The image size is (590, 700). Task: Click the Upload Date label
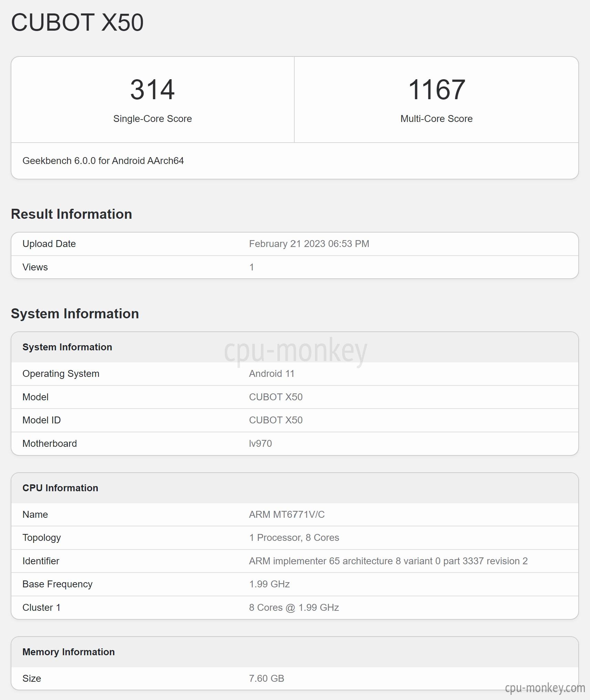click(49, 244)
